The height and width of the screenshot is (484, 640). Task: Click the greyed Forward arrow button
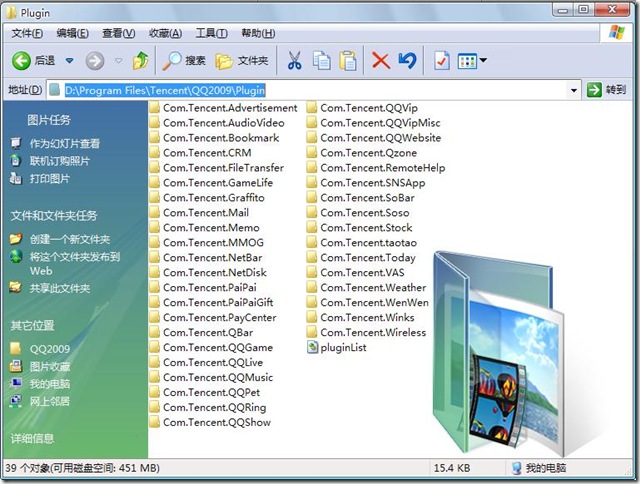[95, 61]
